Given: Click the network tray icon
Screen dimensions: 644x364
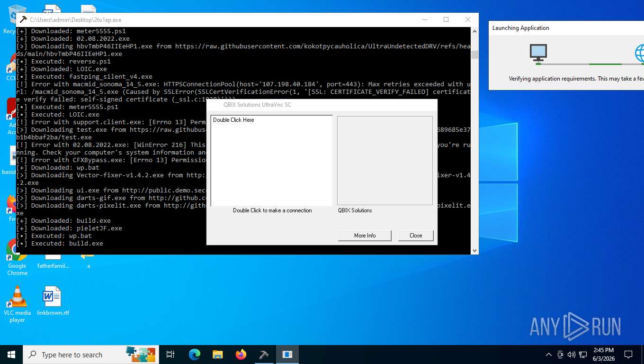Looking at the screenshot, I should pos(583,355).
